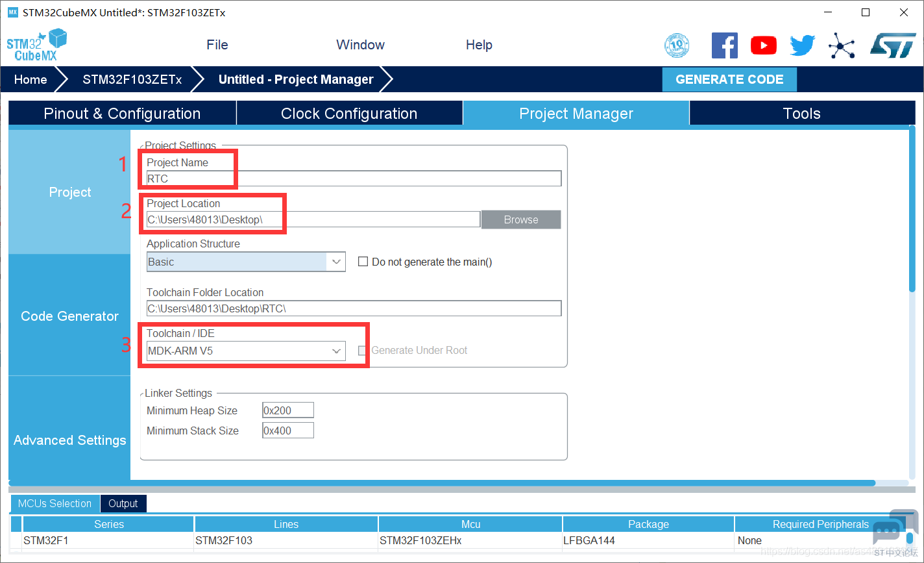Screen dimensions: 924x563
Task: Click the Project Name input field
Action: pos(354,179)
